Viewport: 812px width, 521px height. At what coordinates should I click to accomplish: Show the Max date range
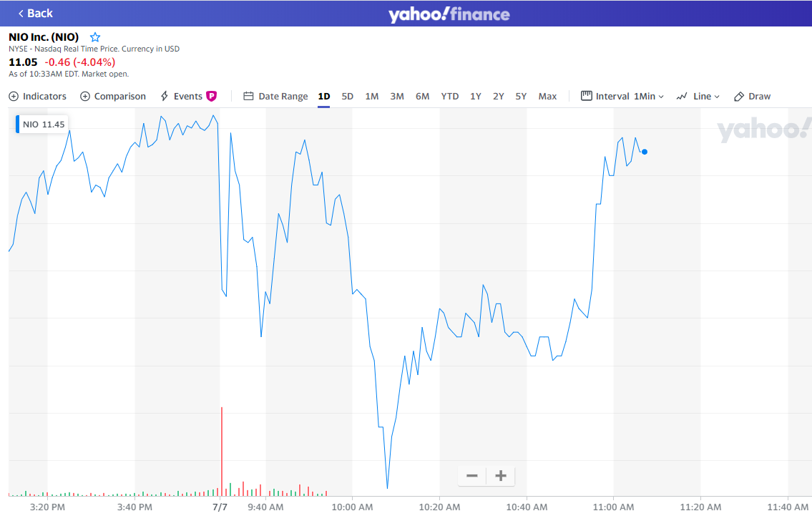[547, 97]
